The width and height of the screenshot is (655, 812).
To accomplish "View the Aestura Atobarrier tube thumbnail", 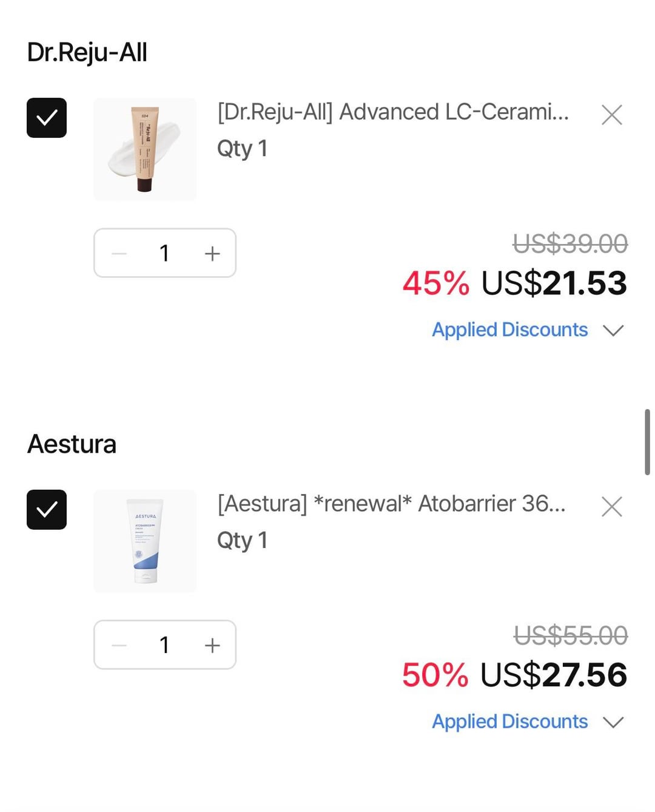I will 145,541.
